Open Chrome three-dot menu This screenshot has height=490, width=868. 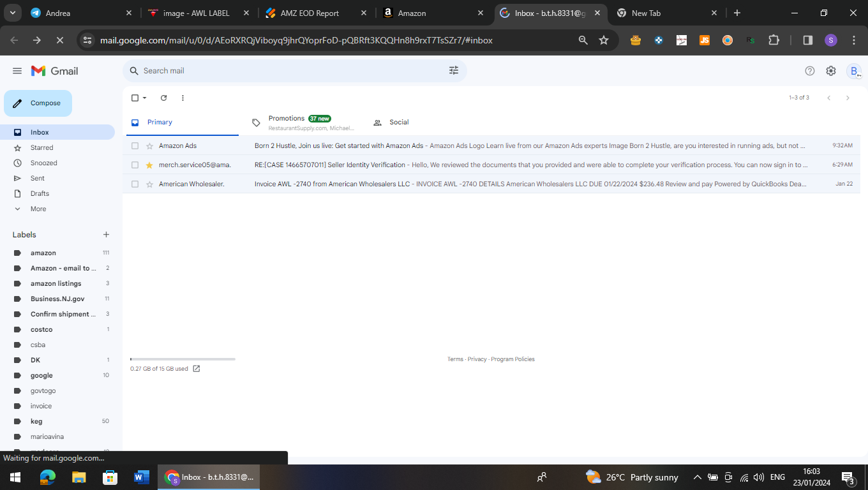point(854,40)
